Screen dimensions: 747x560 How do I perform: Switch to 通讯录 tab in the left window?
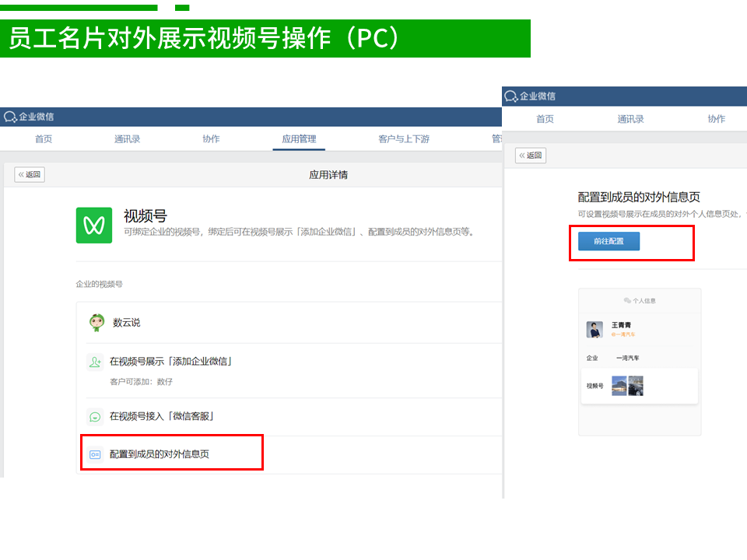click(127, 139)
